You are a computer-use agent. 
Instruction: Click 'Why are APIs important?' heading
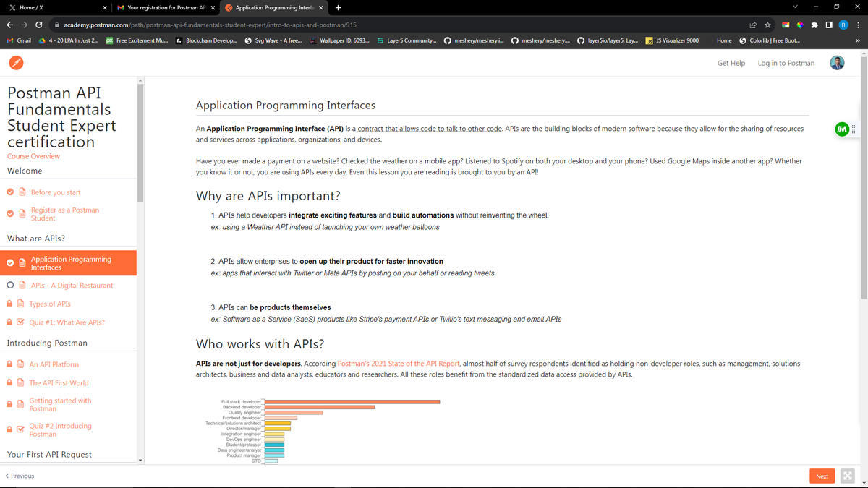268,196
